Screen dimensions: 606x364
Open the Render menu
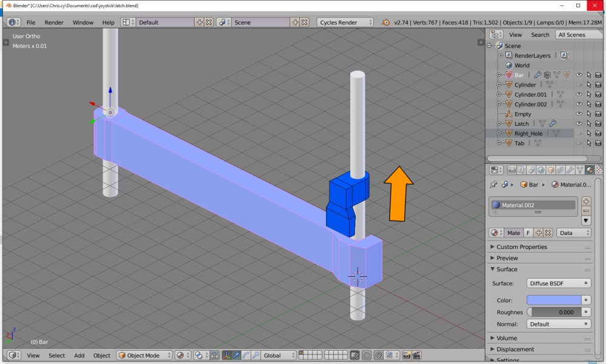54,22
